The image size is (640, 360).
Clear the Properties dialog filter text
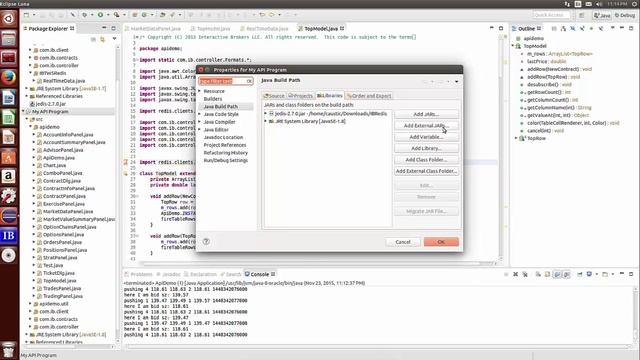(x=249, y=81)
